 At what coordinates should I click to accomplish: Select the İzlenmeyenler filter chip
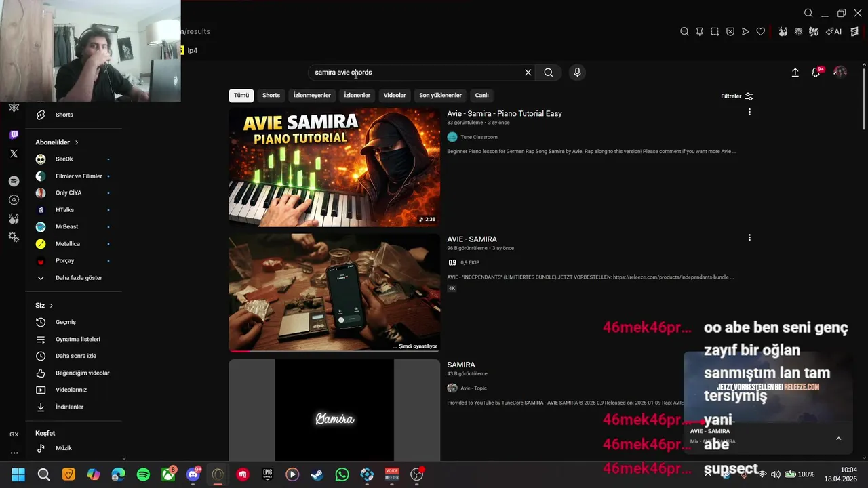(x=312, y=96)
